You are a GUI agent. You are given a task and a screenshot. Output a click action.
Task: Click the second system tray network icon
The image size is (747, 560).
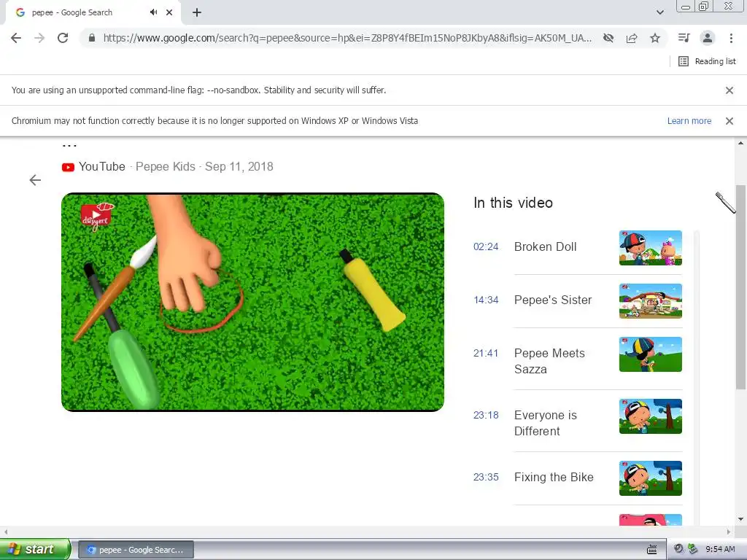pyautogui.click(x=693, y=549)
